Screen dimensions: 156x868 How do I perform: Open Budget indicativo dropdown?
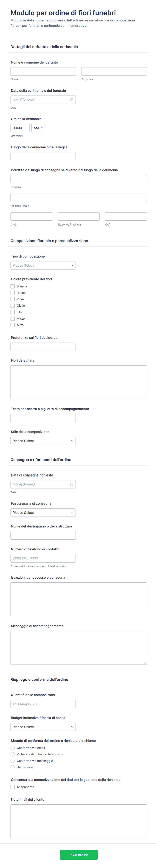point(43,727)
